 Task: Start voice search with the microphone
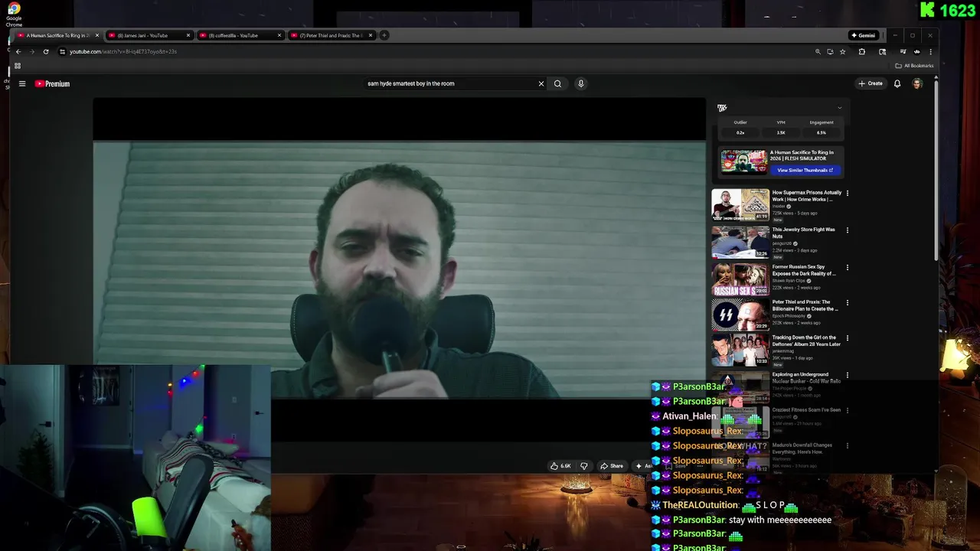click(580, 83)
